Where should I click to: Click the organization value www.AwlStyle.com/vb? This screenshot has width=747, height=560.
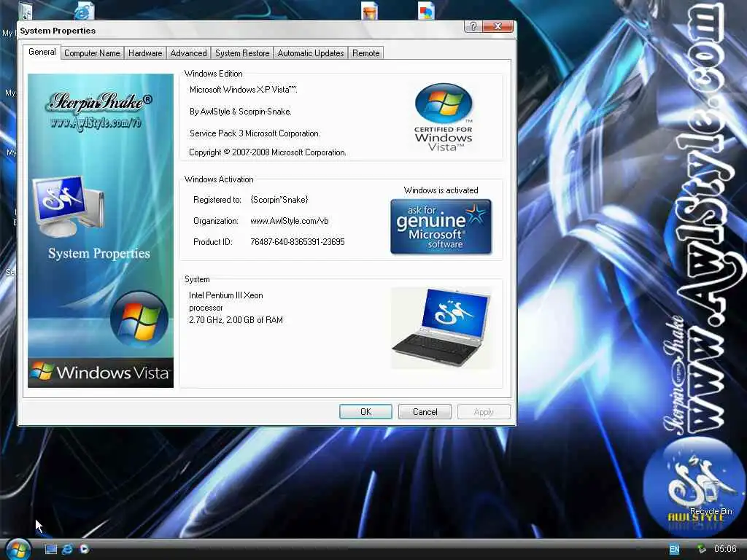tap(289, 221)
